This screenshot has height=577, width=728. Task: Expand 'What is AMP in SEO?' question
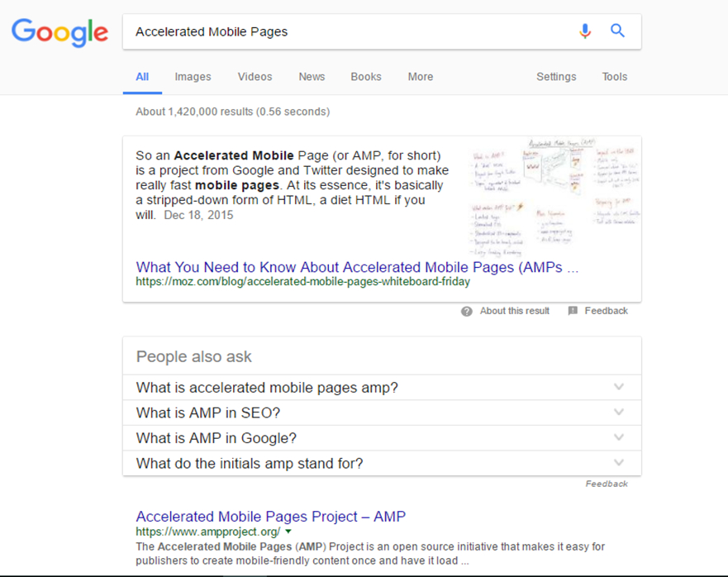tap(382, 412)
